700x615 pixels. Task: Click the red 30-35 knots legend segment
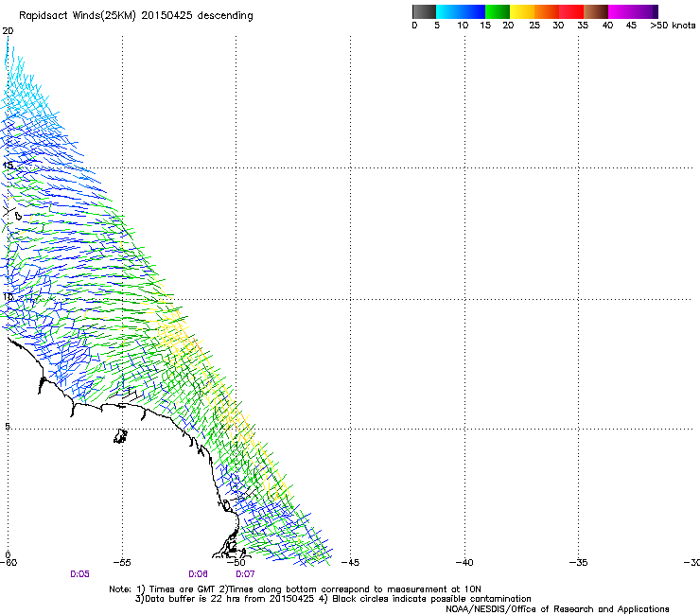pyautogui.click(x=571, y=11)
